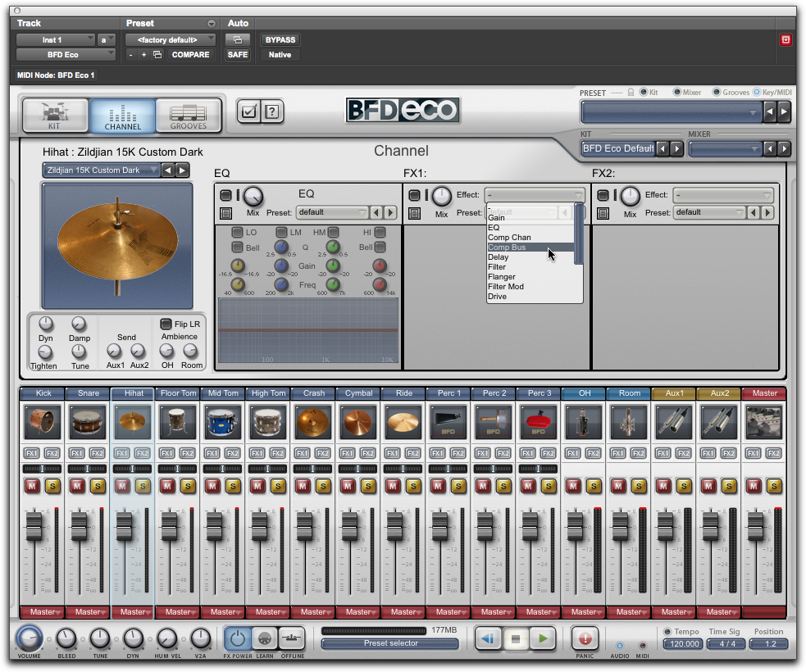Toggle the FX2 power switch
The height and width of the screenshot is (672, 806).
click(x=603, y=195)
